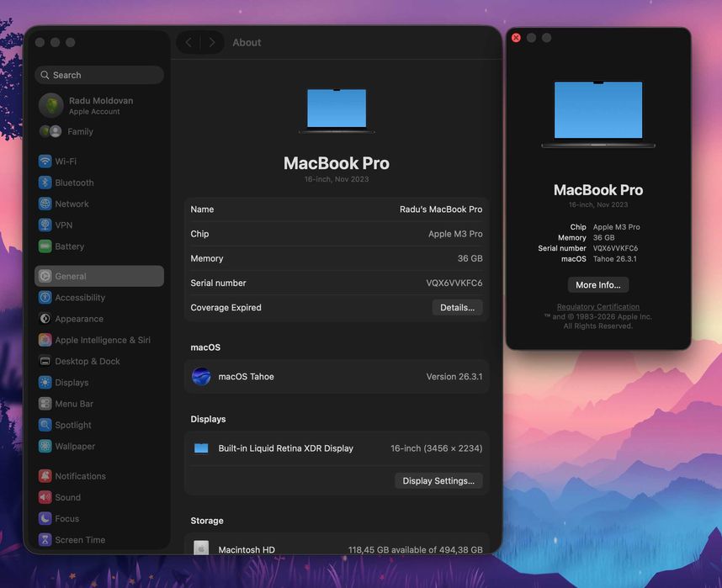The image size is (722, 588).
Task: Click the Details... coverage button
Action: click(457, 307)
